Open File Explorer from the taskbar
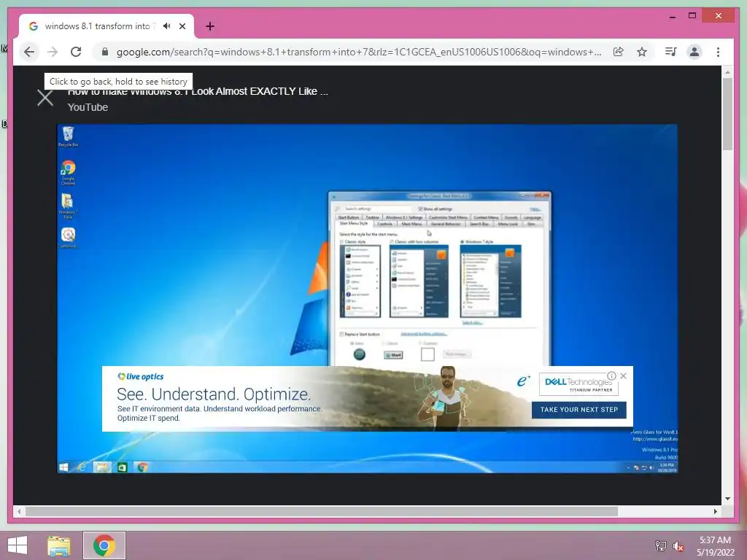Viewport: 747px width, 560px height. (x=59, y=545)
